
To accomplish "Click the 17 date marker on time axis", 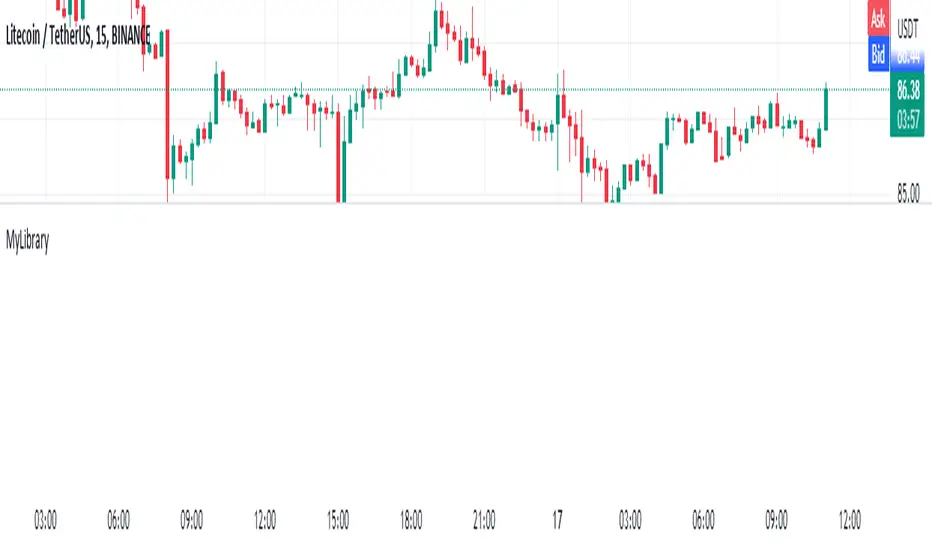I will pyautogui.click(x=557, y=520).
